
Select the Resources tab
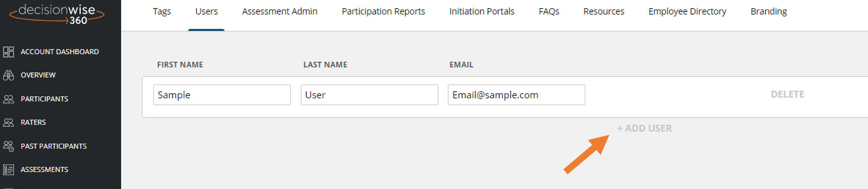[604, 11]
